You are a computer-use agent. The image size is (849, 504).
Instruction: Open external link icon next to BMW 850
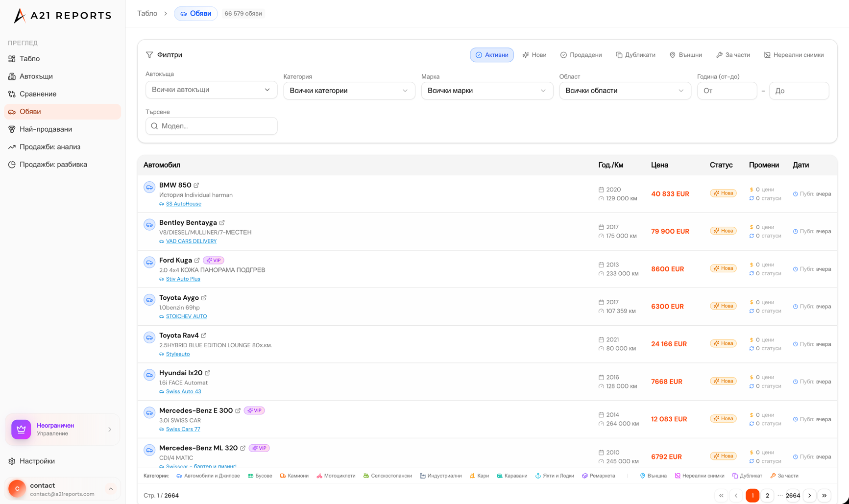(196, 185)
